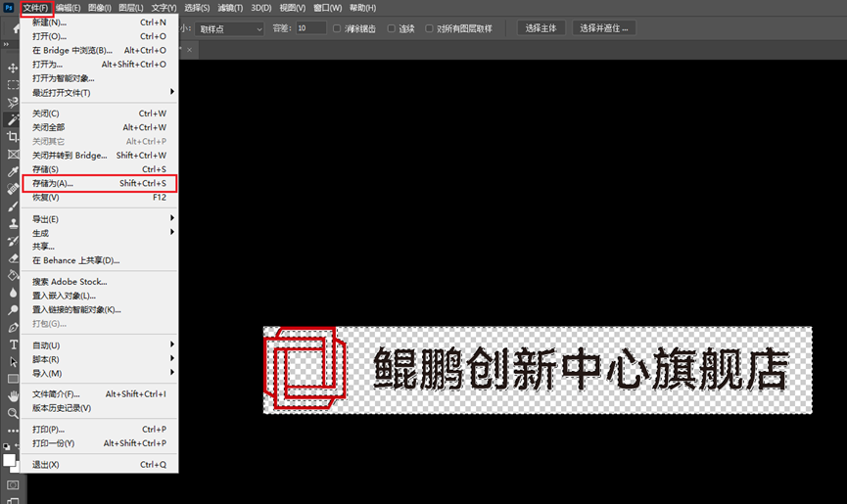The height and width of the screenshot is (504, 847).
Task: Choose 恢复(V) menu entry
Action: click(x=99, y=198)
